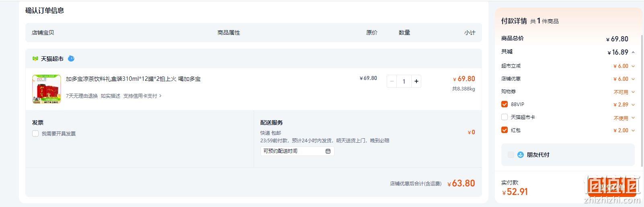This screenshot has height=207, width=644.
Task: Click the 付款详情 heading
Action: click(x=514, y=21)
